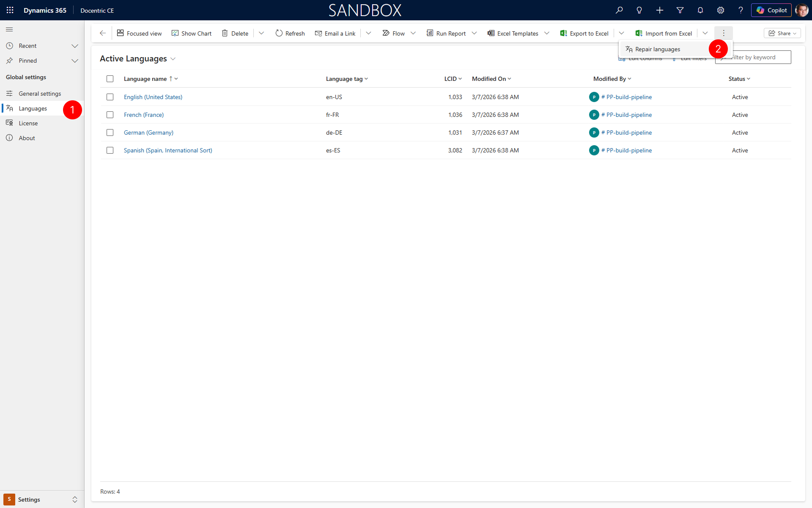Open the Active Languages view dropdown
Image resolution: width=812 pixels, height=508 pixels.
(173, 59)
